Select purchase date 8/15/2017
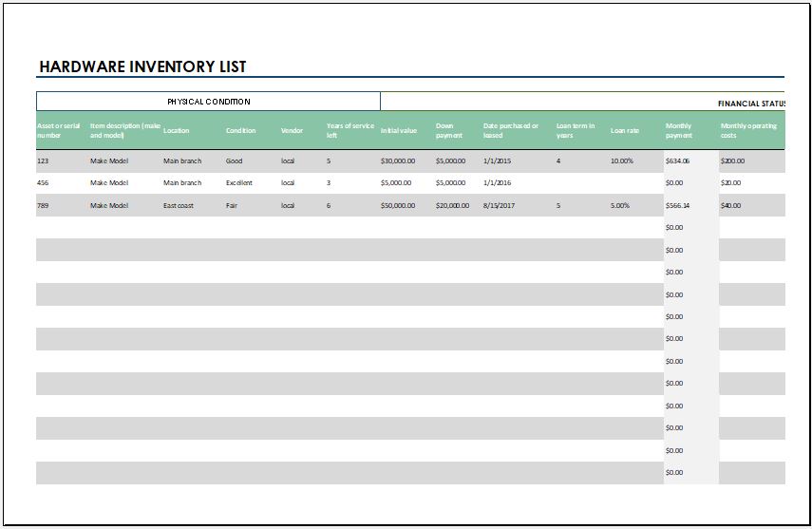Viewport: 812px width, 529px height. pos(500,206)
